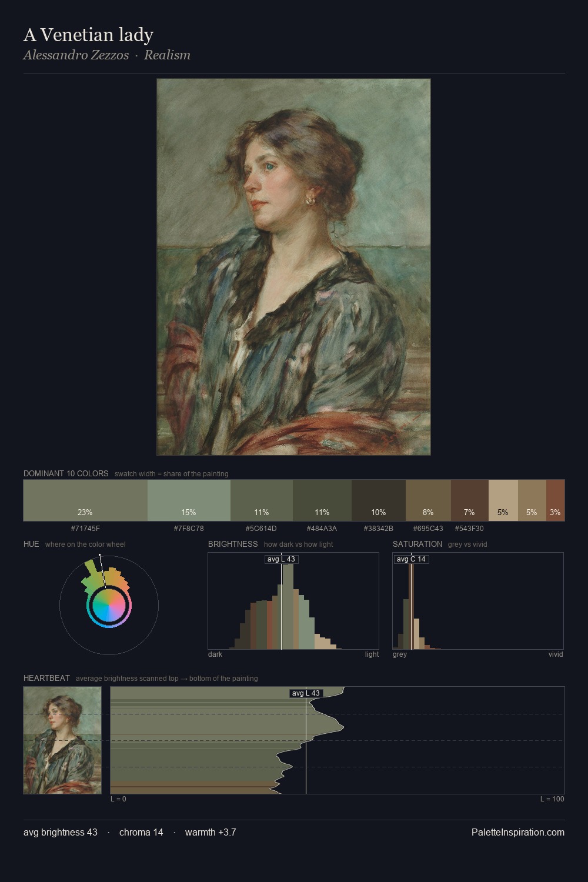The height and width of the screenshot is (882, 588).
Task: Click the 'HEARTBEAT' section heading
Action: [46, 678]
